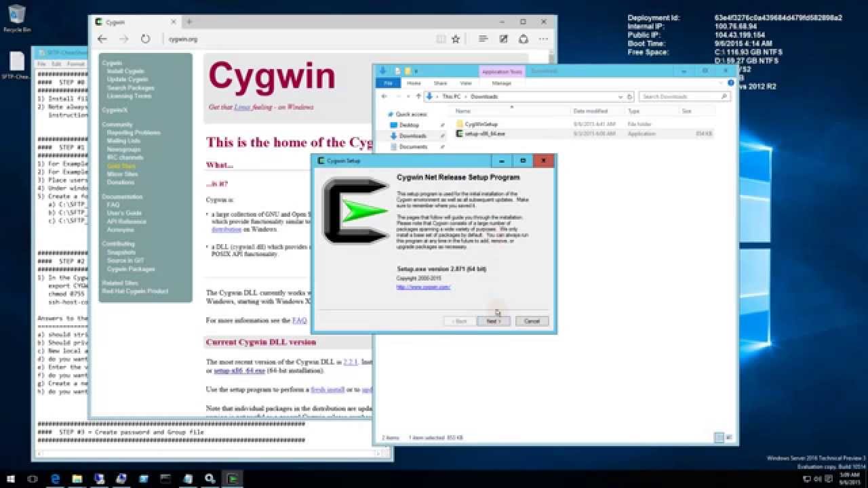Refresh the Cygwin page in Edge
The image size is (868, 488).
145,39
